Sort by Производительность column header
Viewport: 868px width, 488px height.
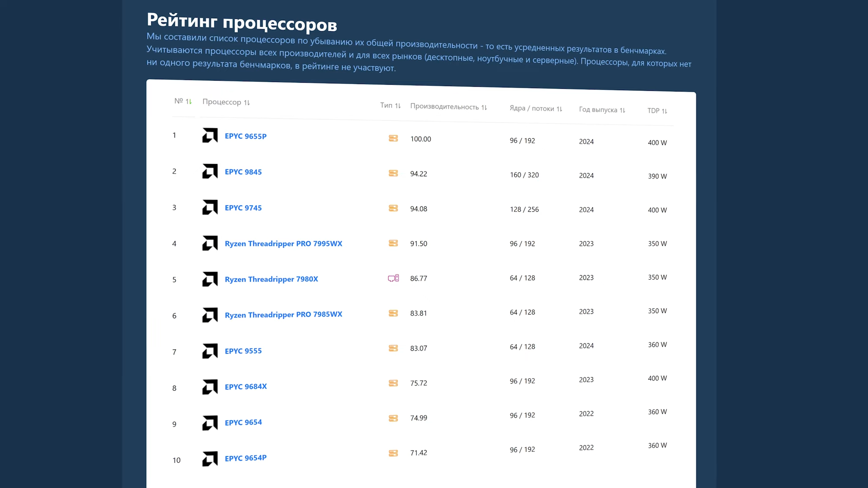[448, 107]
